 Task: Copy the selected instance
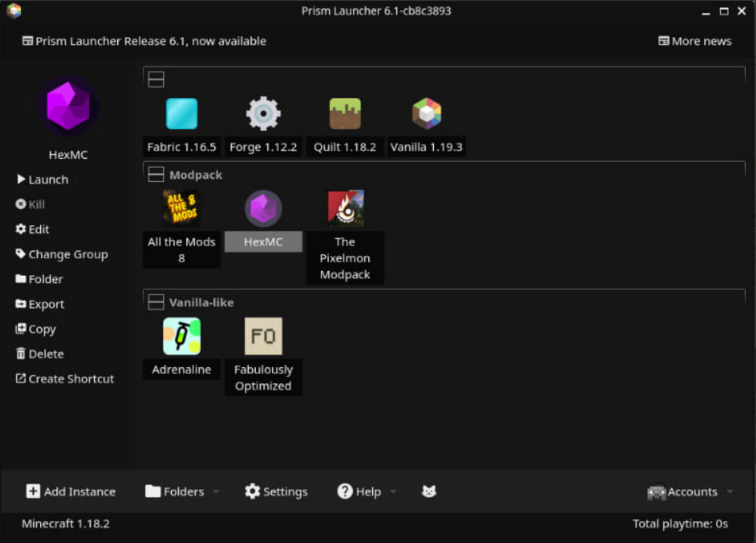35,329
